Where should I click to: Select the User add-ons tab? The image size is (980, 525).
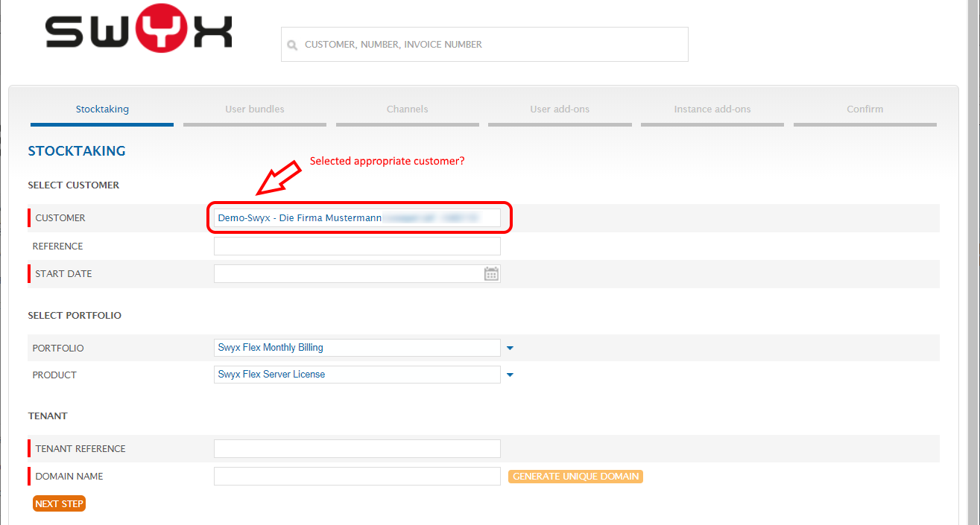tap(560, 109)
